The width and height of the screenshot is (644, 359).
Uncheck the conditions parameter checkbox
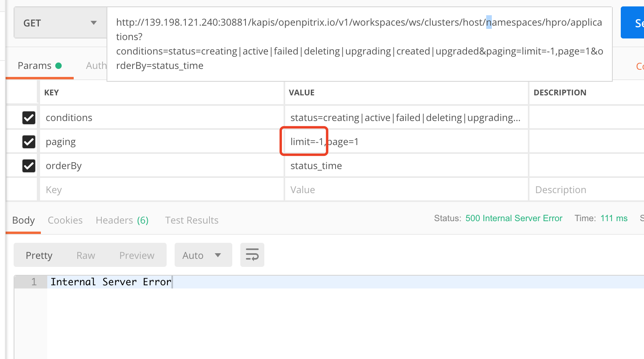coord(29,118)
